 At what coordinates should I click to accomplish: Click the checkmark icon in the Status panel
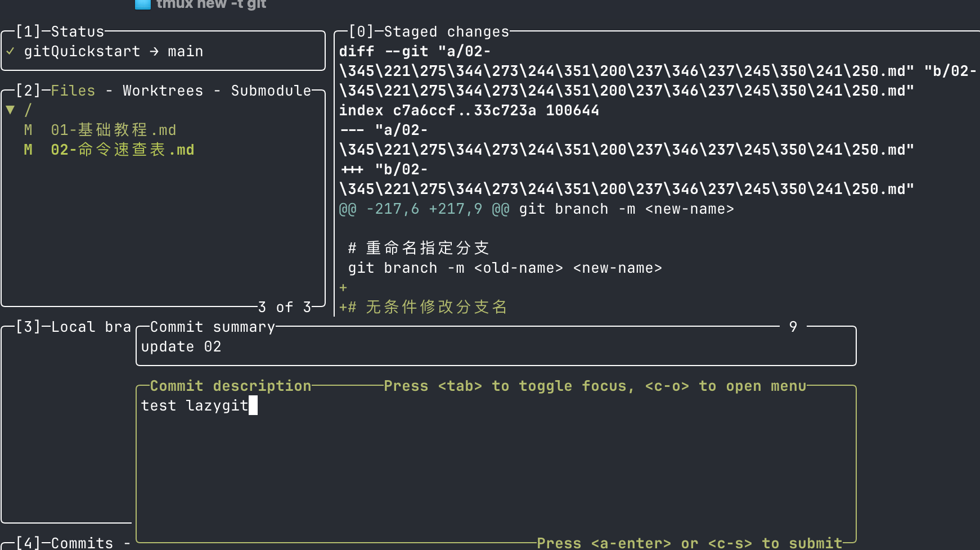click(x=10, y=51)
